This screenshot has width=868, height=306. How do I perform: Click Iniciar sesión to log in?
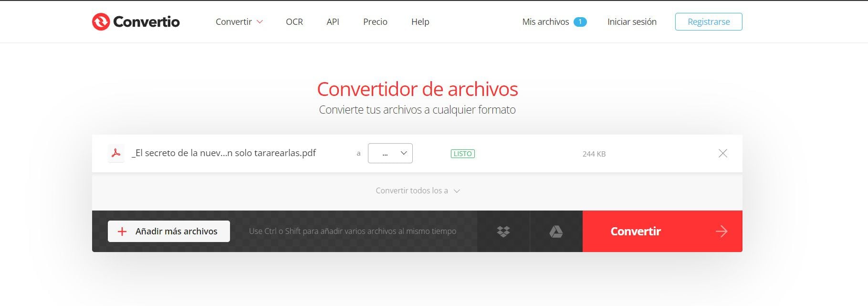tap(632, 22)
